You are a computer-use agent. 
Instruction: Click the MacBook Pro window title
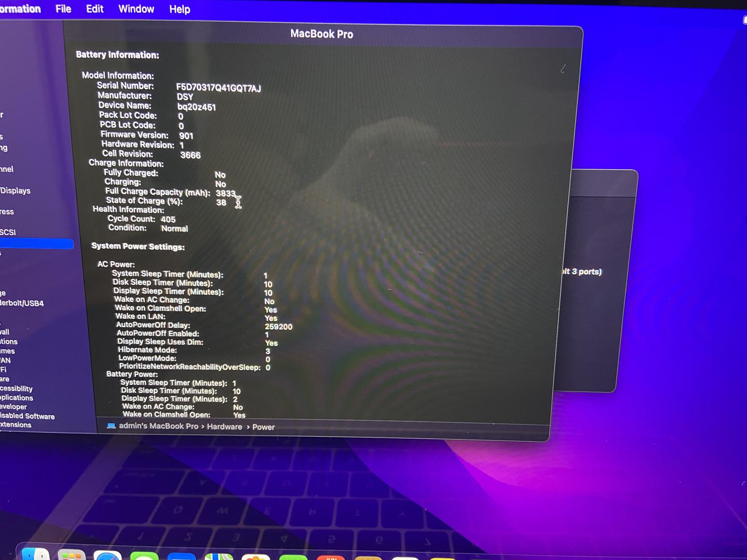click(322, 34)
